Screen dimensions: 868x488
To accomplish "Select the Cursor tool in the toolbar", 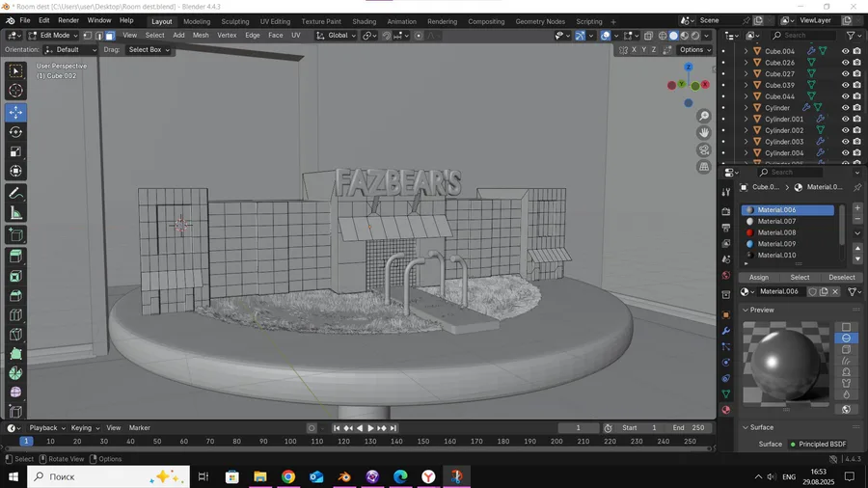I will coord(15,91).
